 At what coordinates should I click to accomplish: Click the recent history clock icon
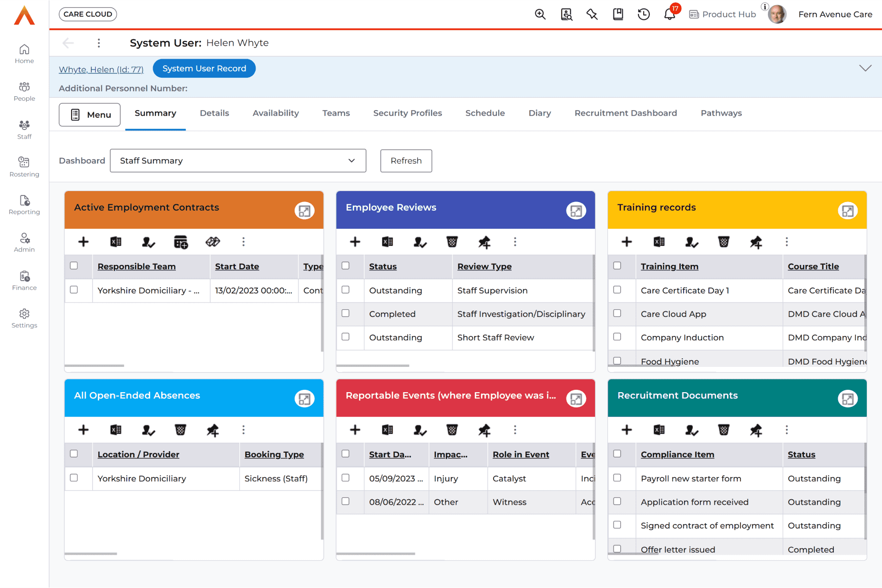coord(644,14)
